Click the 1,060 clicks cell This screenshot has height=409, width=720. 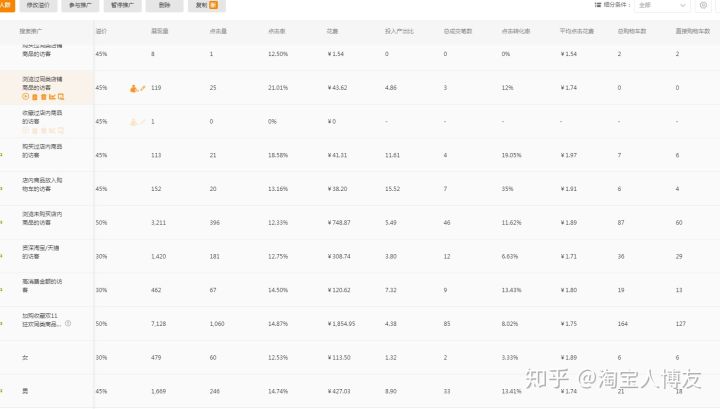coord(217,324)
